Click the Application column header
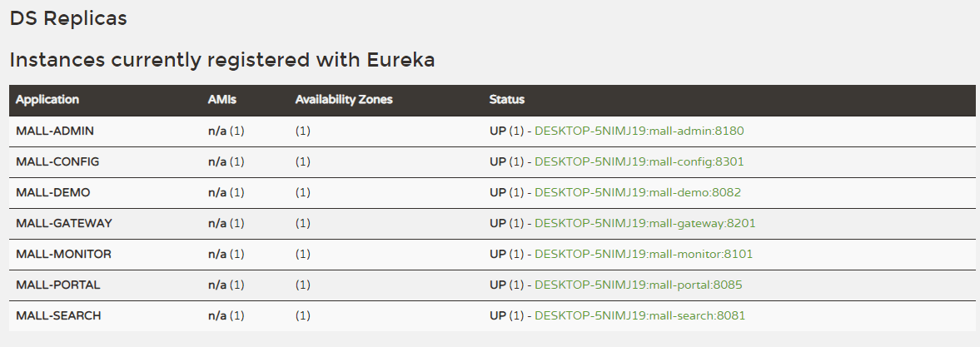 [x=47, y=100]
